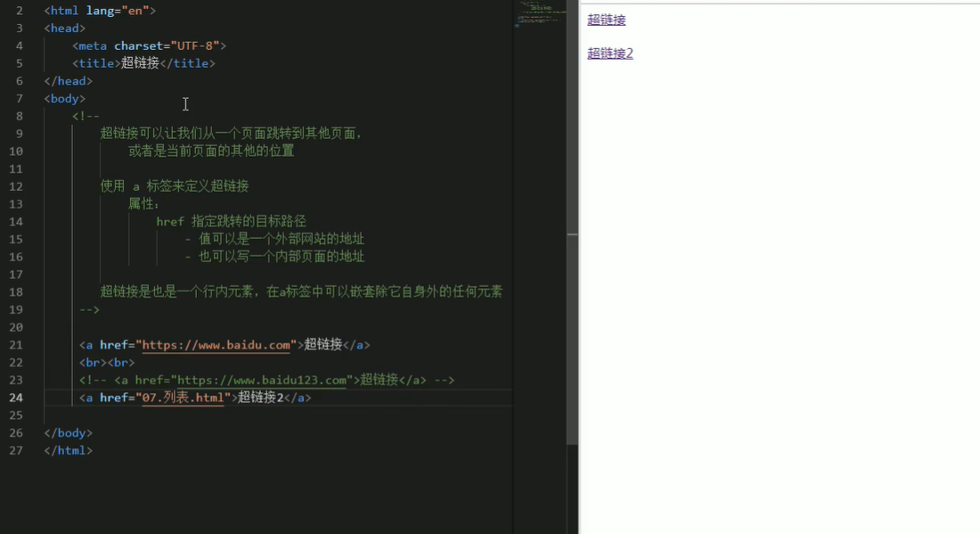Click comment line 超链接是也是一个行内元素
Screen dimensions: 980x534
[x=301, y=292]
